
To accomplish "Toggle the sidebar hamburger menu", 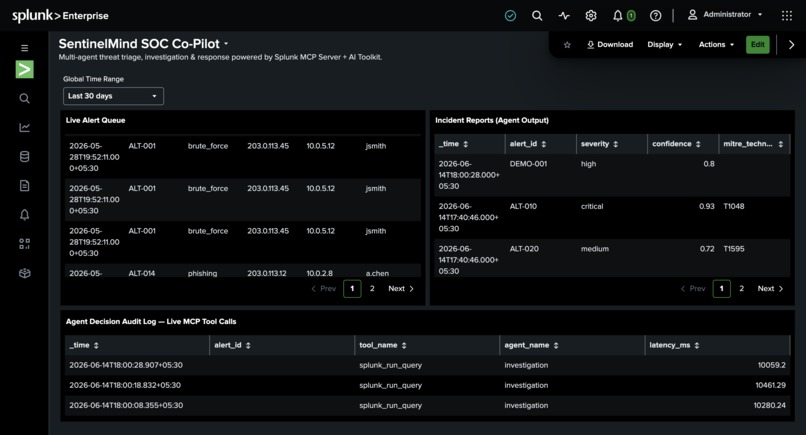I will (x=24, y=48).
